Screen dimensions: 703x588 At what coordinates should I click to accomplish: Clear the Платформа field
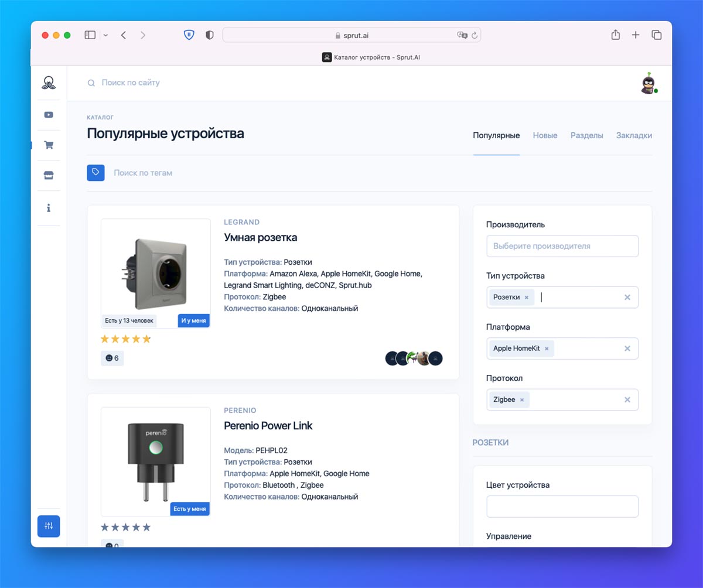(x=627, y=348)
